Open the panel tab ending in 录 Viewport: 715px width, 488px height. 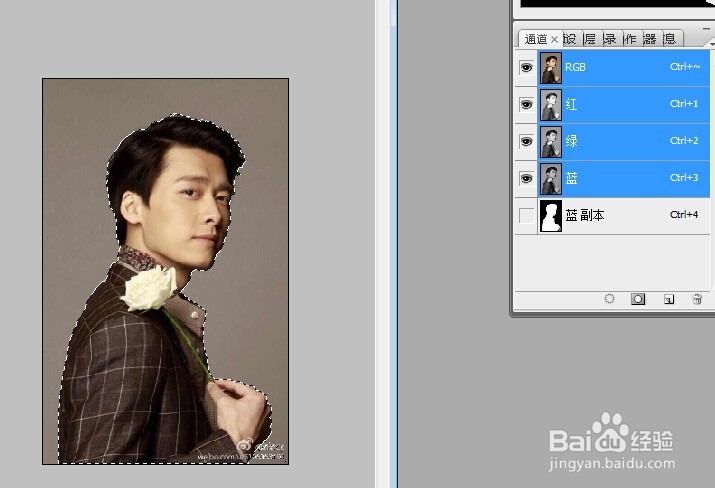(610, 39)
